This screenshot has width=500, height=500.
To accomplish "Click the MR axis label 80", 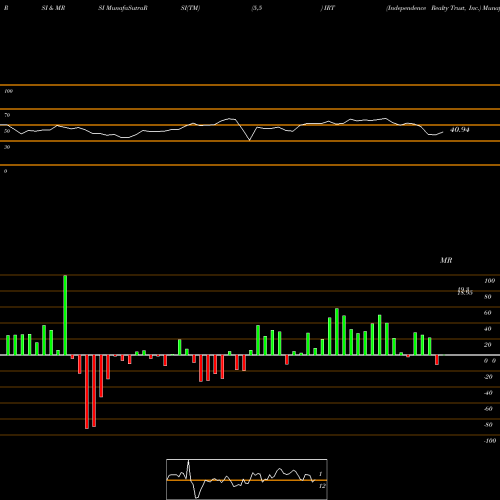I will point(488,297).
